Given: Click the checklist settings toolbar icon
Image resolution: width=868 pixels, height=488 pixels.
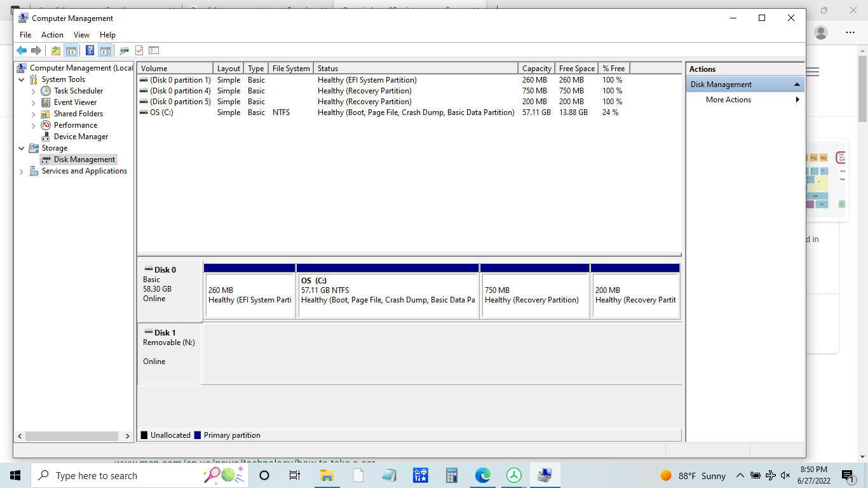Looking at the screenshot, I should coord(154,51).
